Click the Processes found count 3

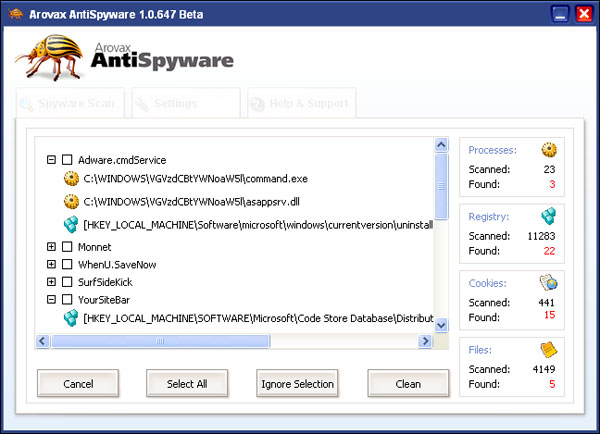tap(552, 184)
